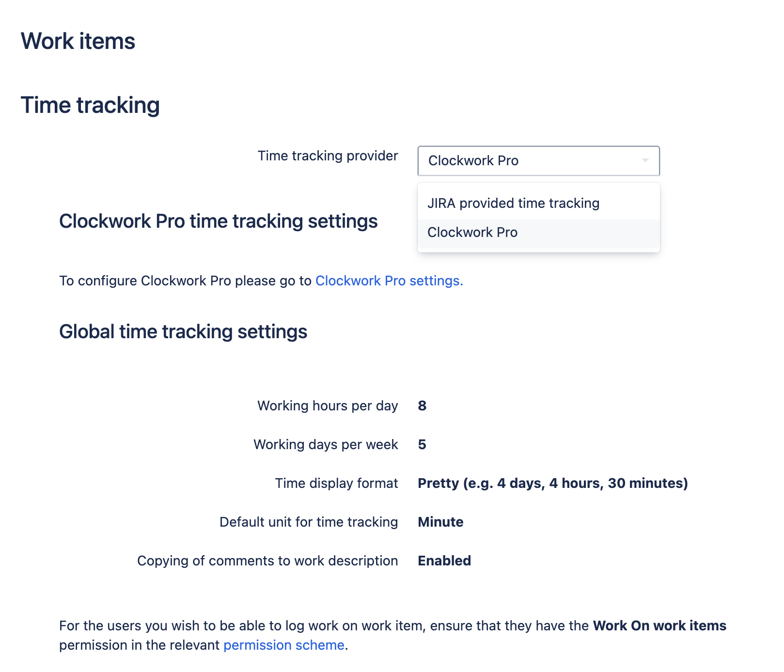
Task: Click the Default unit for time tracking label
Action: [309, 522]
